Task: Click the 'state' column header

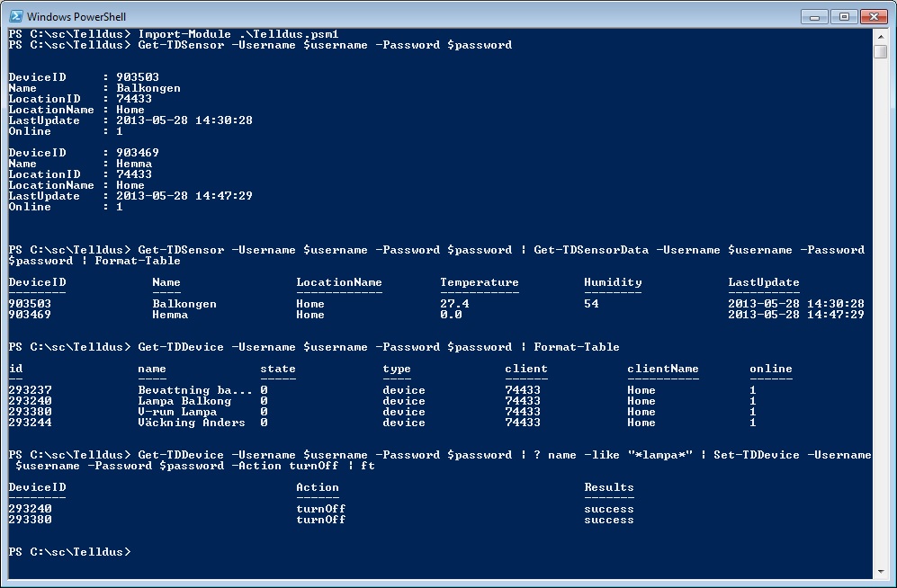Action: click(x=278, y=370)
